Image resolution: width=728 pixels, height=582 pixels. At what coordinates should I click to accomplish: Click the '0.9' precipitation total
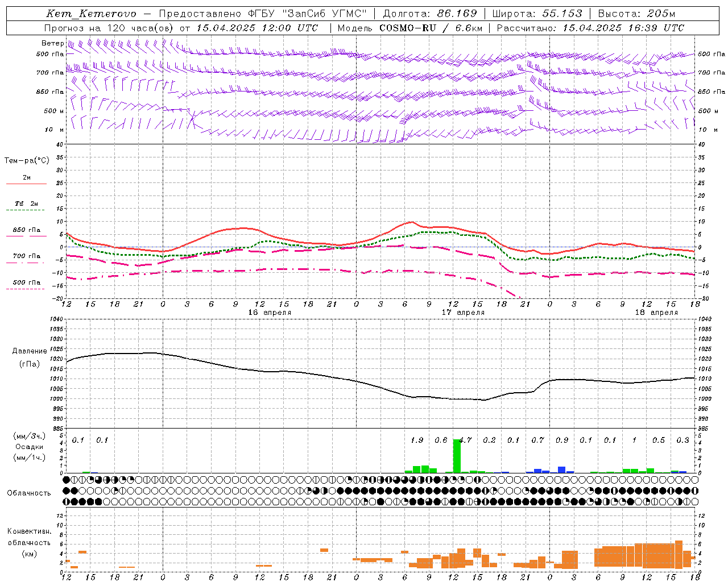pyautogui.click(x=562, y=440)
